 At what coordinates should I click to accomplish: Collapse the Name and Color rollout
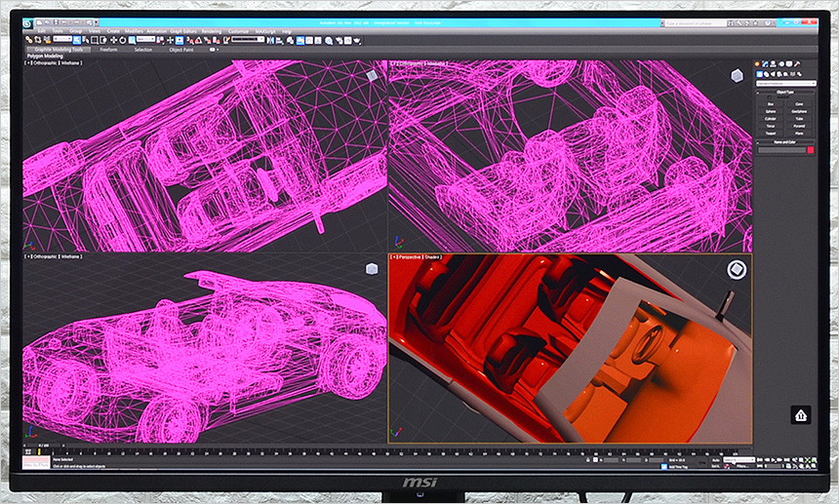pos(784,142)
